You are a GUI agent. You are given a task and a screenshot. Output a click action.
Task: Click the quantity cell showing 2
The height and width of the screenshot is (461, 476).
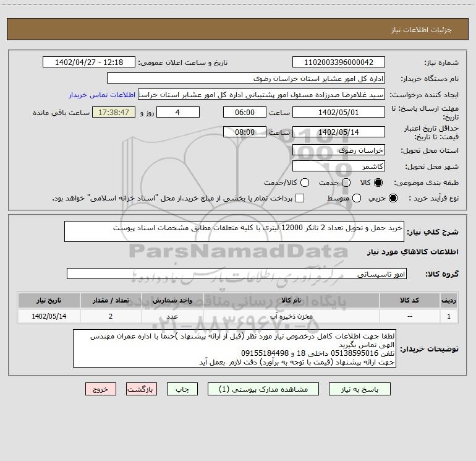click(x=111, y=316)
